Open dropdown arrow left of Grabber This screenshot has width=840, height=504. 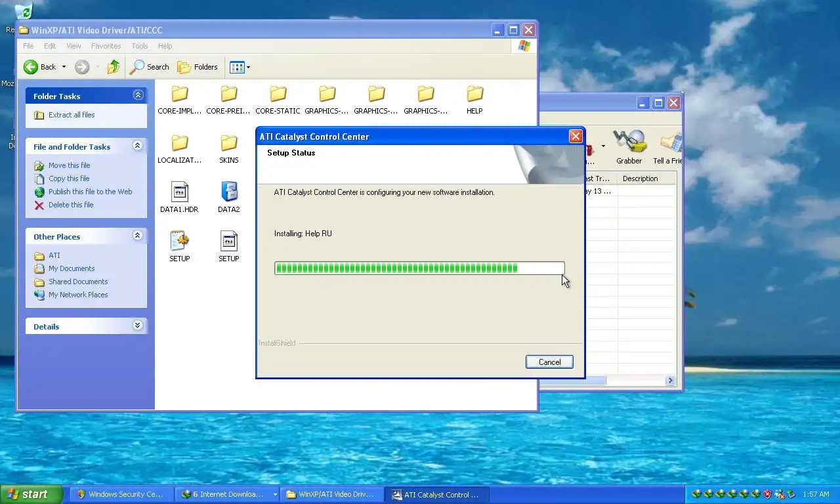click(603, 146)
